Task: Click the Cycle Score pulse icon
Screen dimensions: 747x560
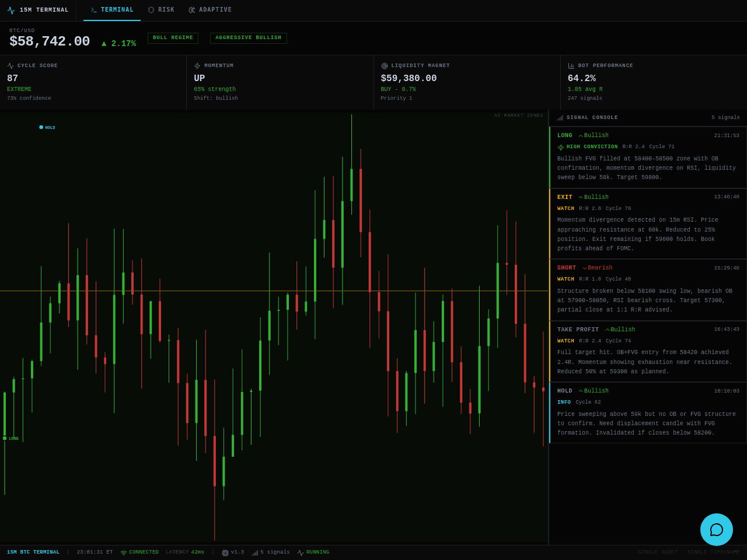Action: [11, 66]
